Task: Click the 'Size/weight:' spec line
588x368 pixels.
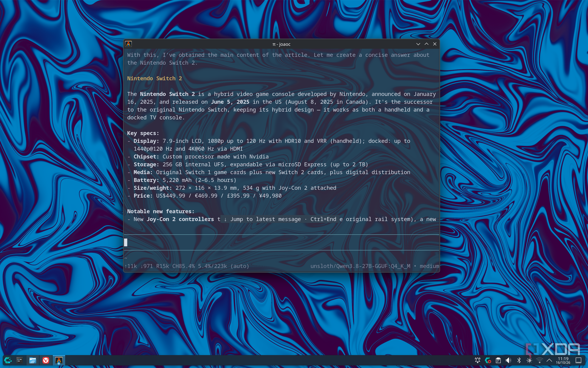Action: [x=232, y=188]
